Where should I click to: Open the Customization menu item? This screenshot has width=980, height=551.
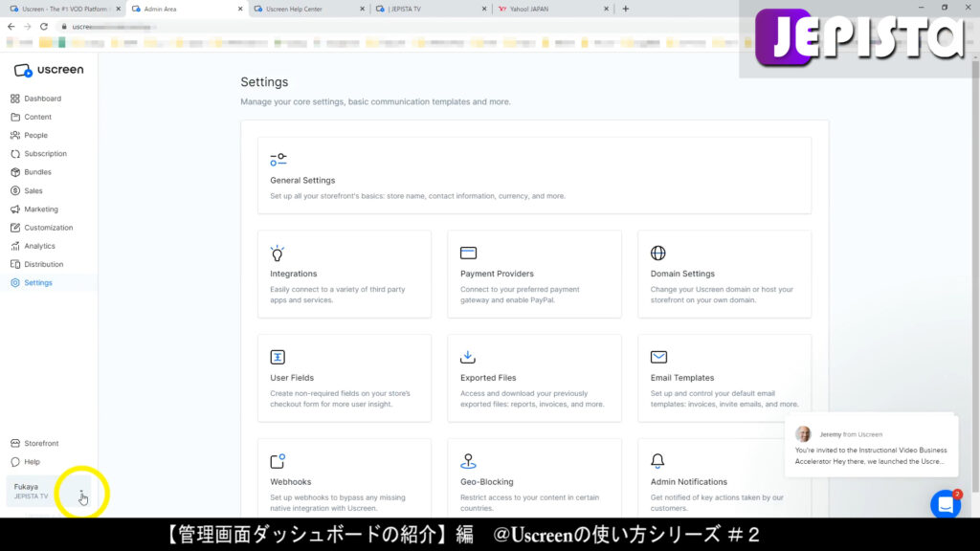click(48, 228)
